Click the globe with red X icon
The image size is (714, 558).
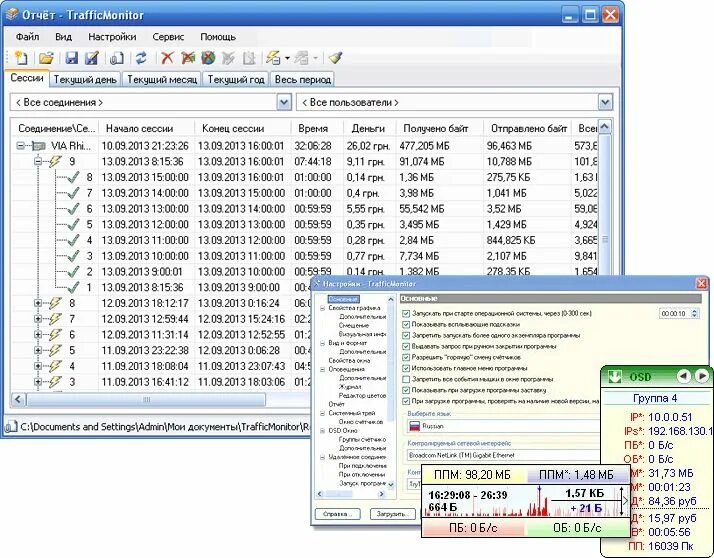point(208,58)
